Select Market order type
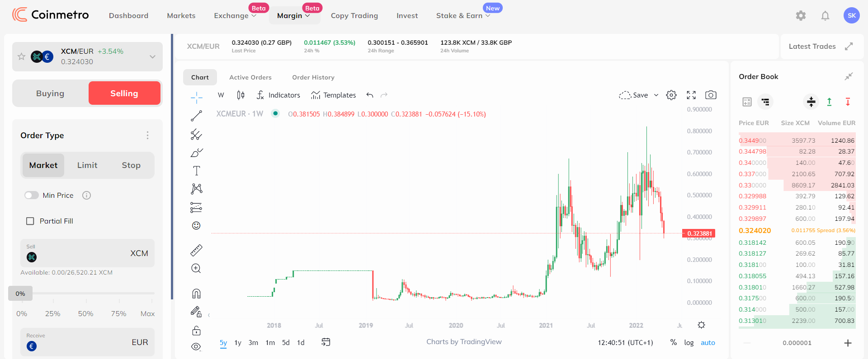The height and width of the screenshot is (359, 868). pyautogui.click(x=43, y=165)
